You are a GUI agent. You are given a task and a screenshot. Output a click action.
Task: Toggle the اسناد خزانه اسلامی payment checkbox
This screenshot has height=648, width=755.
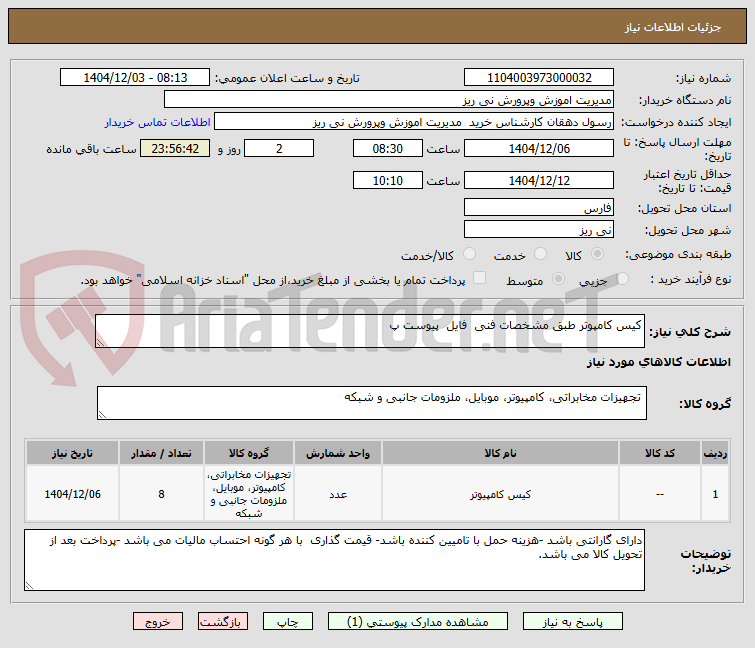coord(479,278)
